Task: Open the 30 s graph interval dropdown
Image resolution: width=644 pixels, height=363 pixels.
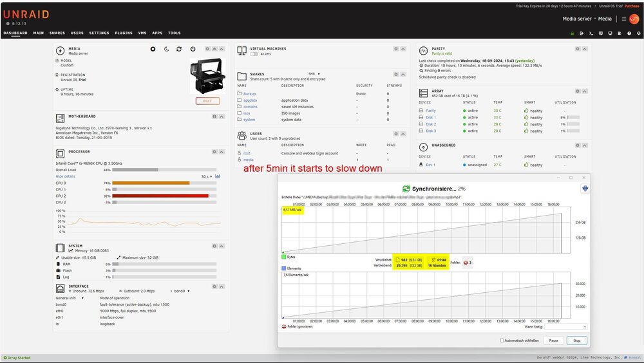Action: pos(207,176)
